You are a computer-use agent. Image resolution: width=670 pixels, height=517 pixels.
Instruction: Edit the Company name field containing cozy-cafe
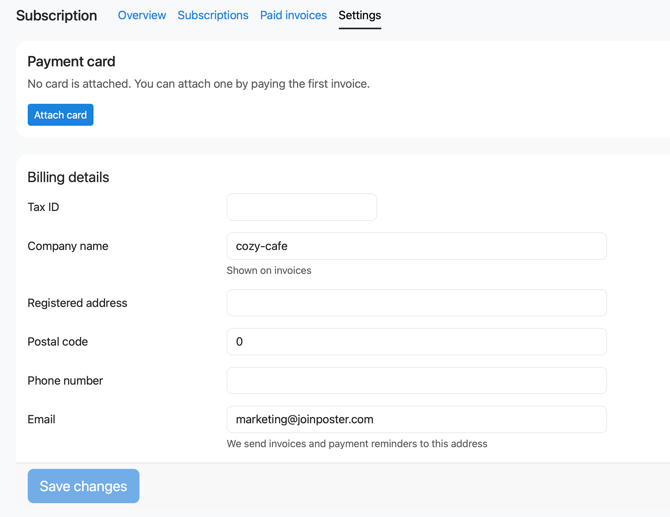[417, 246]
